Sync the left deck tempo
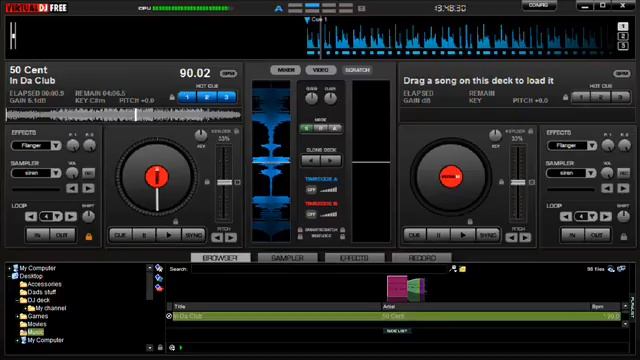 [x=193, y=235]
